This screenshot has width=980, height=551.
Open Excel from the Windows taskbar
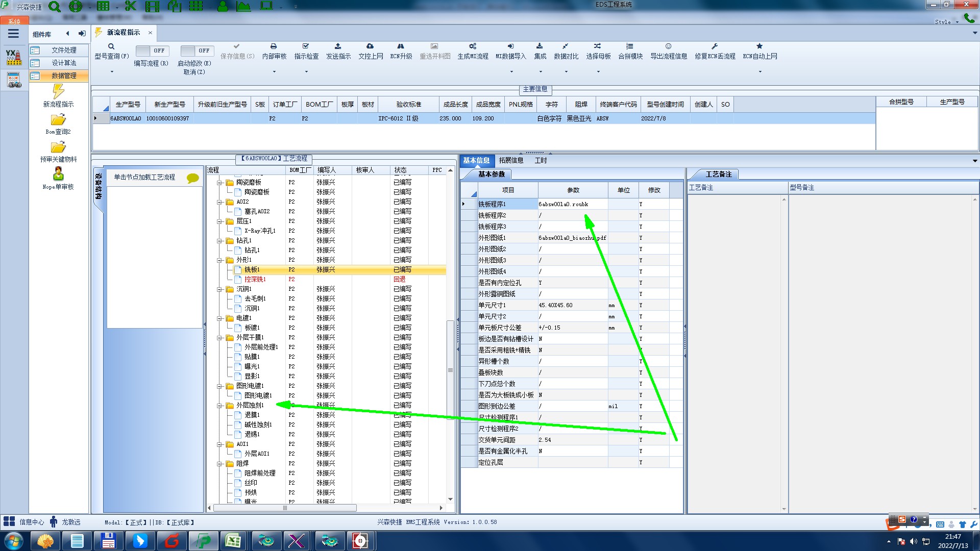233,541
